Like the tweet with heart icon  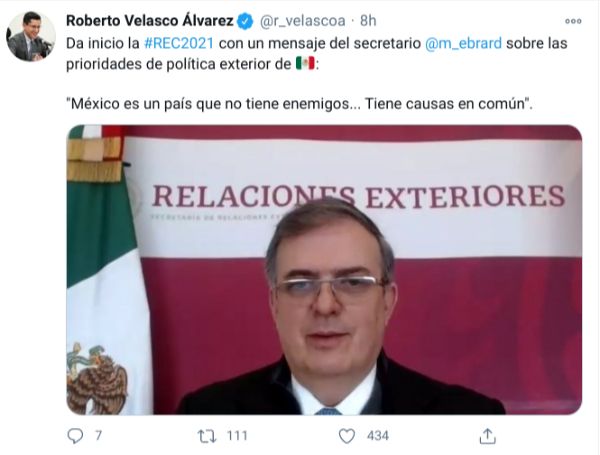click(347, 436)
